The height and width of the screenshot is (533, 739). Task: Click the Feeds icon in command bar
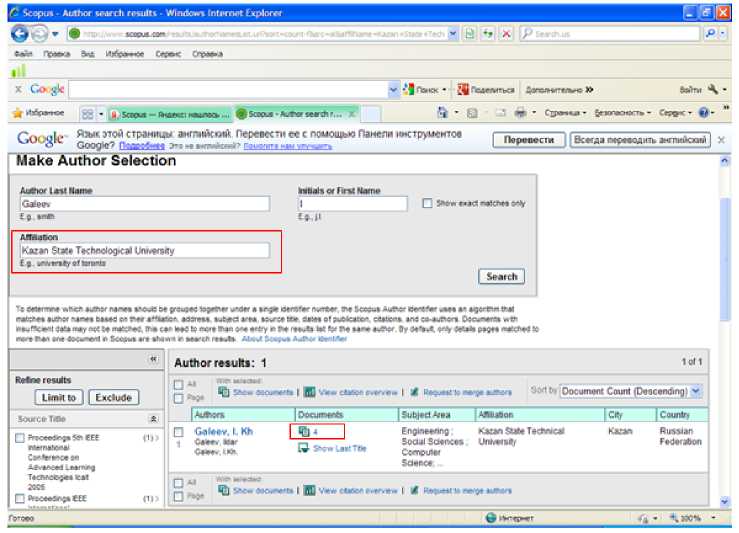472,113
